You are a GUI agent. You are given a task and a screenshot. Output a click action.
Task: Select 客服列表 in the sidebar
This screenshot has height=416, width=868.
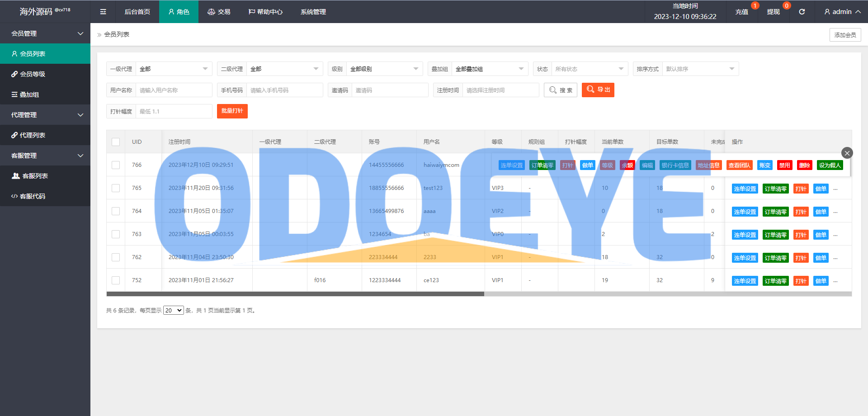pyautogui.click(x=45, y=176)
